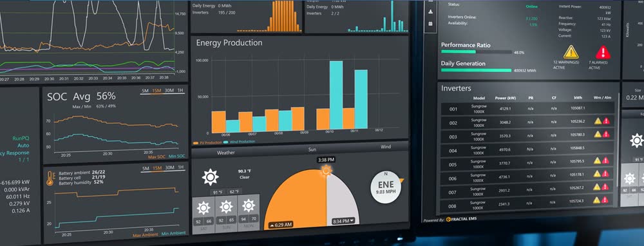644x246 pixels.
Task: Click the green Online status text
Action: pyautogui.click(x=531, y=6)
